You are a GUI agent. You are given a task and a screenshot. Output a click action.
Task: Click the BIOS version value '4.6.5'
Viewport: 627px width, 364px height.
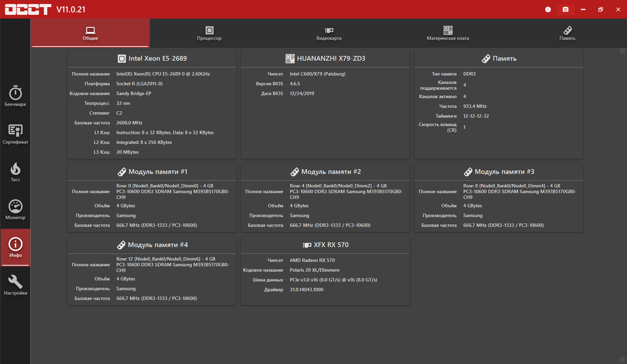pos(295,84)
